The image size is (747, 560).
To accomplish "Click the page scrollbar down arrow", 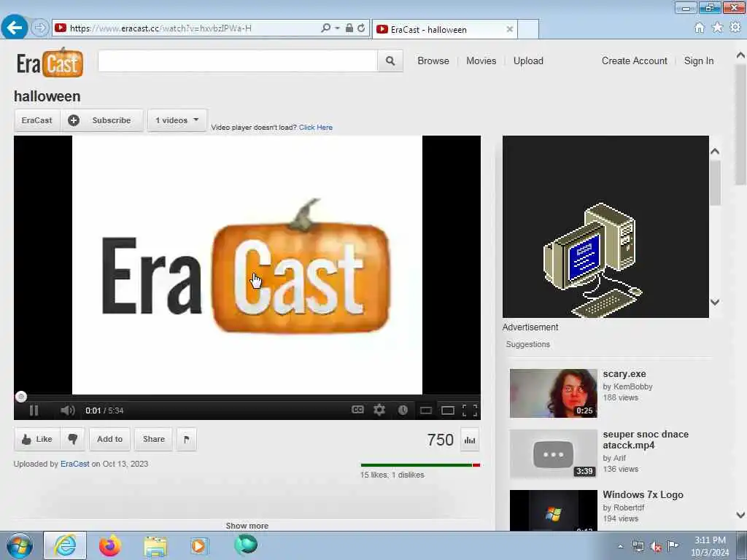I will point(740,515).
